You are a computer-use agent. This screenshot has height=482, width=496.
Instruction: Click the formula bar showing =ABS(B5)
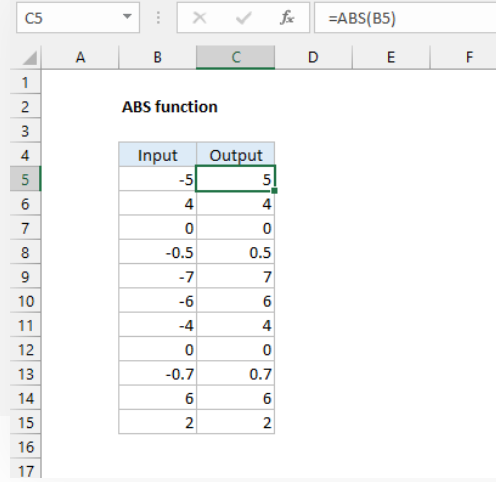(x=405, y=18)
